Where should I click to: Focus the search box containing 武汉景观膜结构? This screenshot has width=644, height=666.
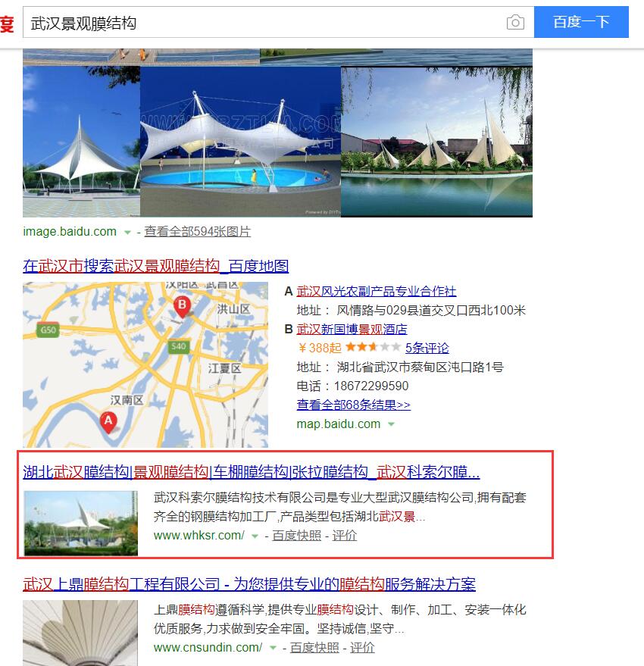(264, 23)
